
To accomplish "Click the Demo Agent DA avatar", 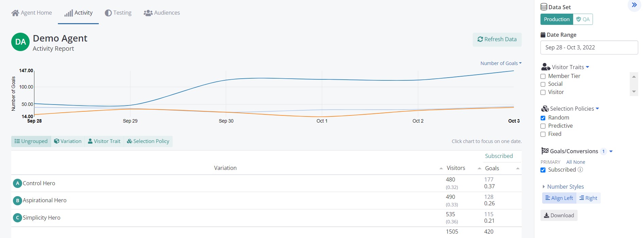I will point(20,42).
